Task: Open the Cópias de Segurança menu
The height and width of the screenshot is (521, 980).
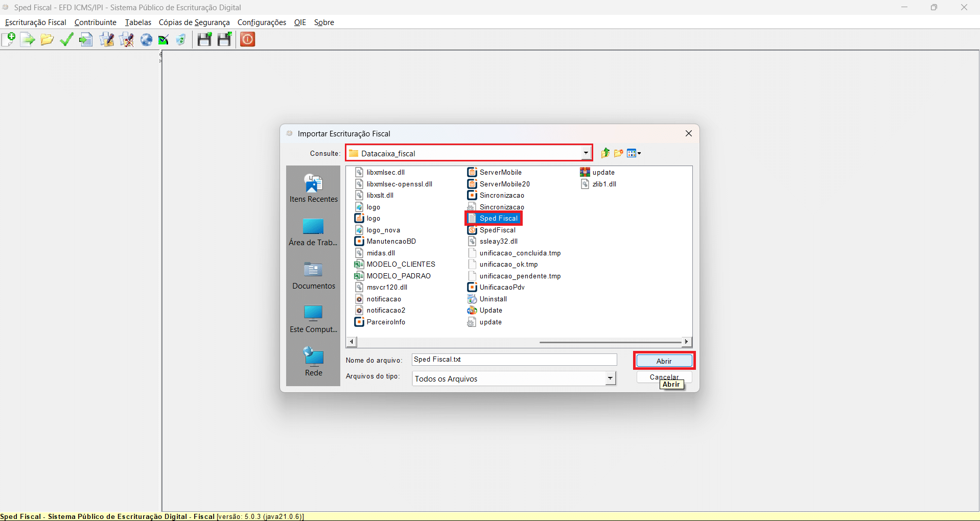Action: point(194,22)
